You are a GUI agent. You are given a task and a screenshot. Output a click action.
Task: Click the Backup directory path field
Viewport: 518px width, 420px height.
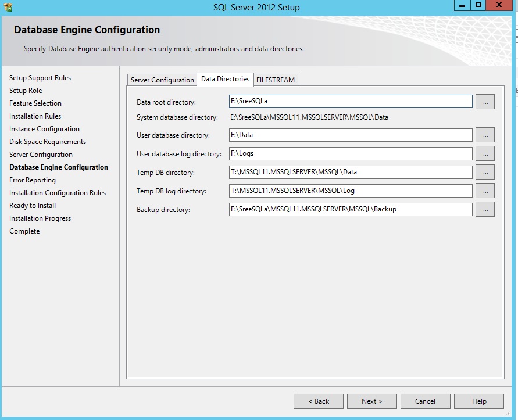click(351, 209)
